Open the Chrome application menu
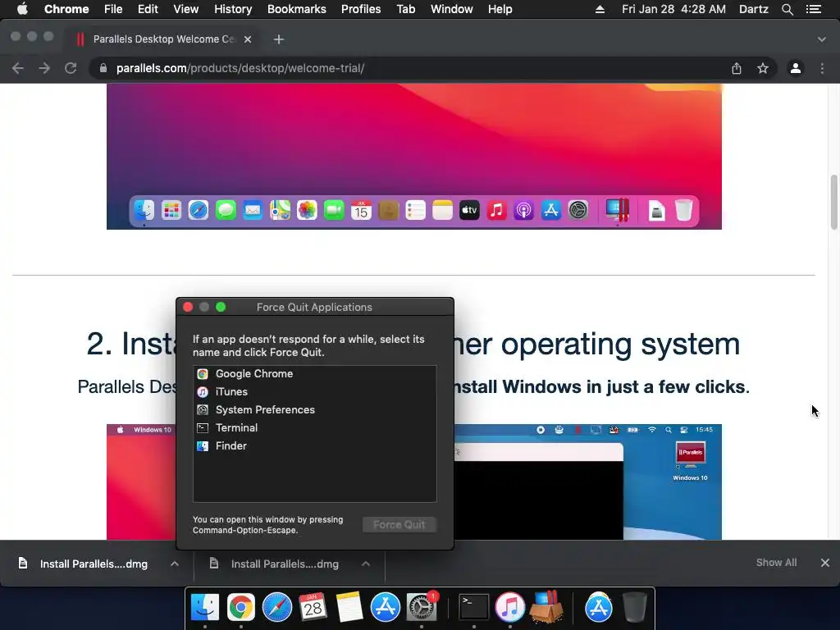 pyautogui.click(x=66, y=9)
